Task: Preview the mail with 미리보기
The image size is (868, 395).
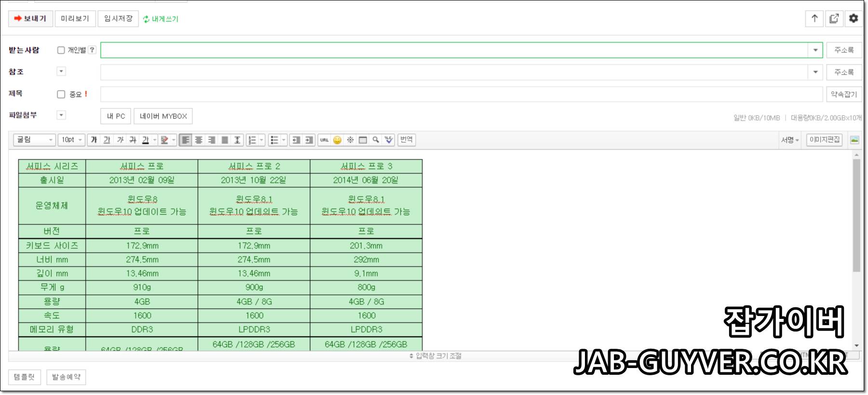Action: [x=75, y=18]
